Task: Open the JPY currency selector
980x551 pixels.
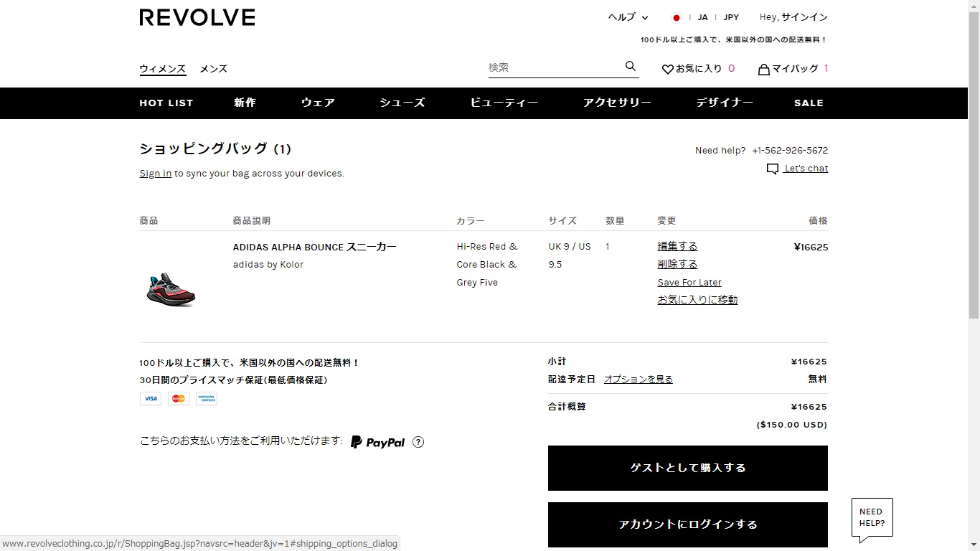Action: pos(730,18)
